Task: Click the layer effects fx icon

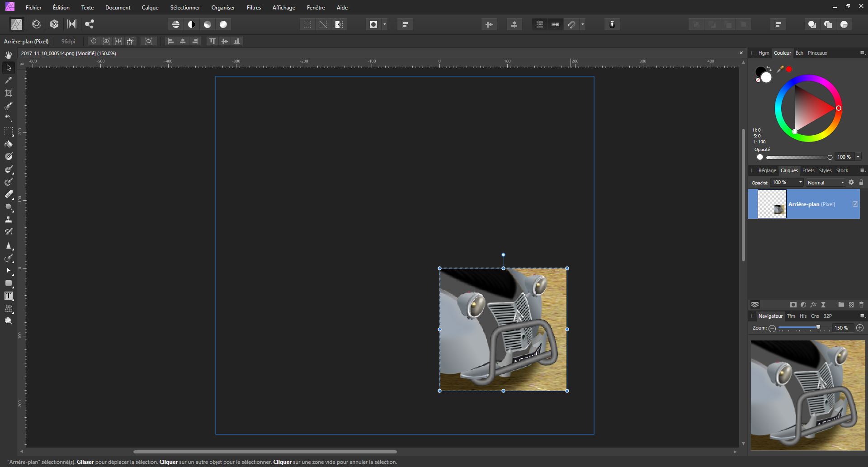Action: point(813,305)
